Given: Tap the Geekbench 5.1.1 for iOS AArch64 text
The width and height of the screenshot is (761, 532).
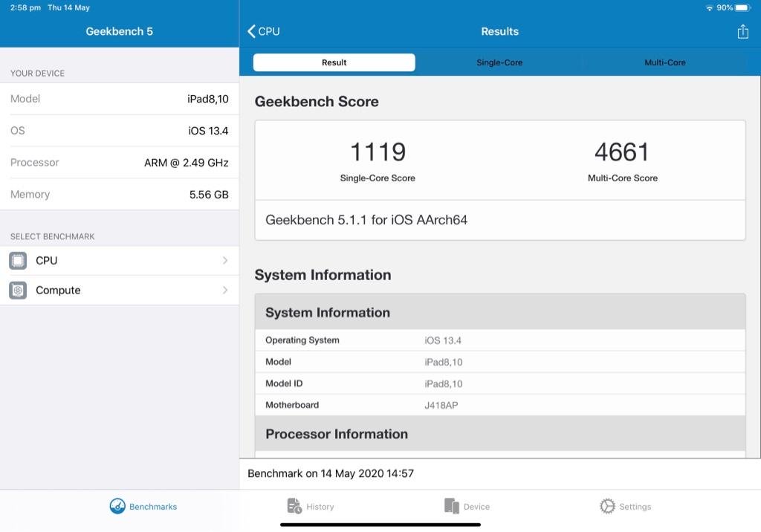Looking at the screenshot, I should (x=366, y=220).
